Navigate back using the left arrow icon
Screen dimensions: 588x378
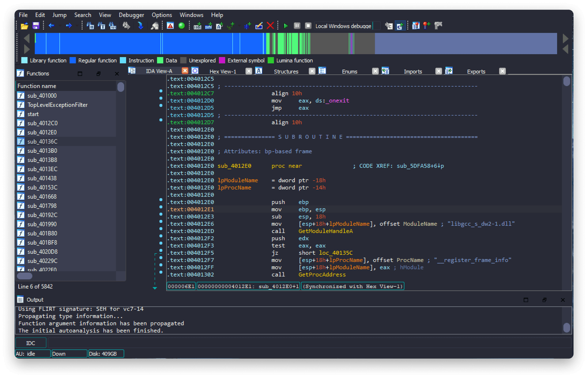[x=51, y=26]
